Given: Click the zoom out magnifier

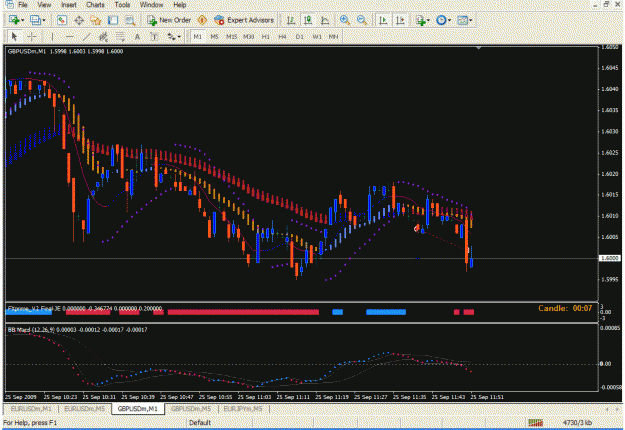Looking at the screenshot, I should pos(362,20).
